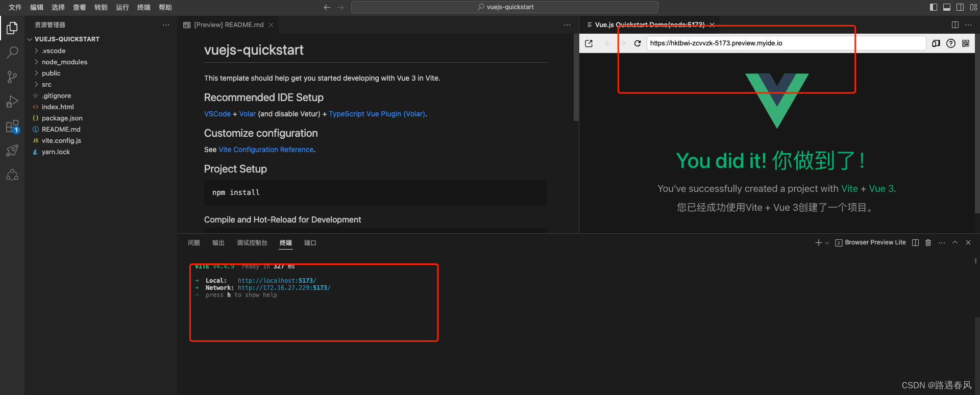The height and width of the screenshot is (395, 980).
Task: Select the [Preview] README.md tab
Action: [229, 25]
